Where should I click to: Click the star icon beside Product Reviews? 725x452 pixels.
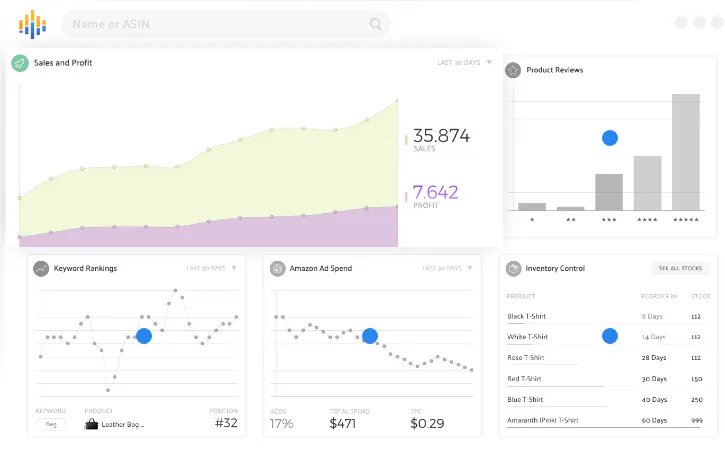[x=513, y=70]
